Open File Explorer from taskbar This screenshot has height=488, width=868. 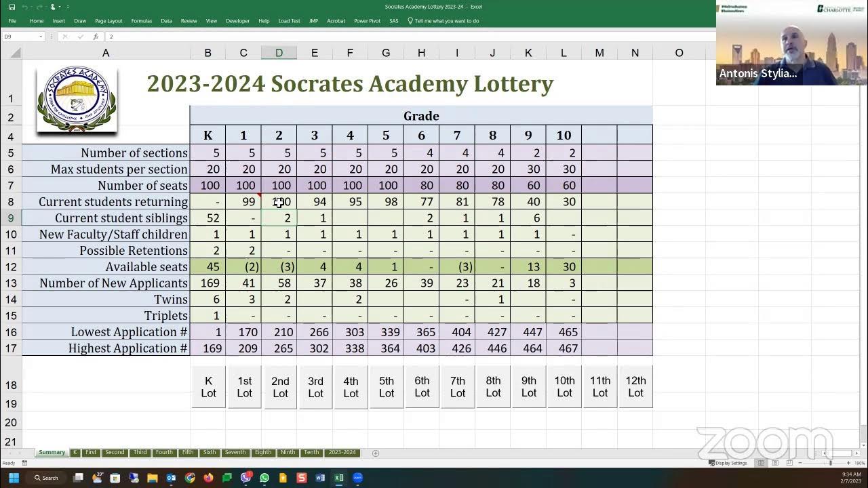click(x=152, y=478)
